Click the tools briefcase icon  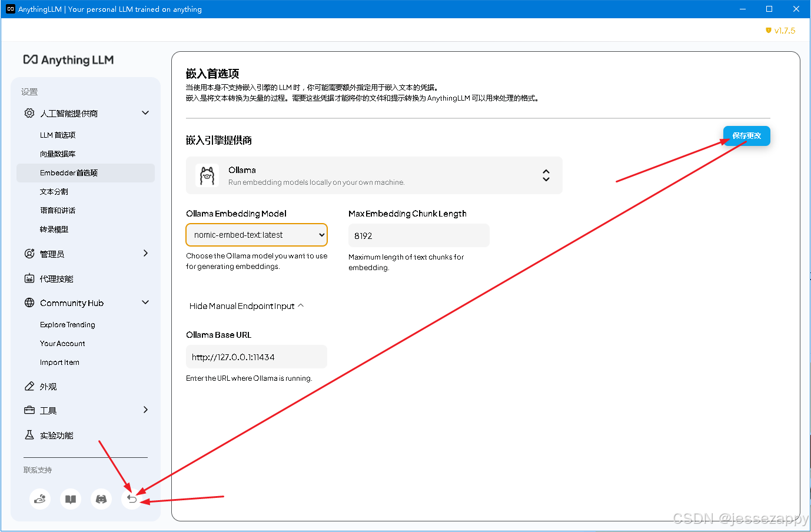29,410
